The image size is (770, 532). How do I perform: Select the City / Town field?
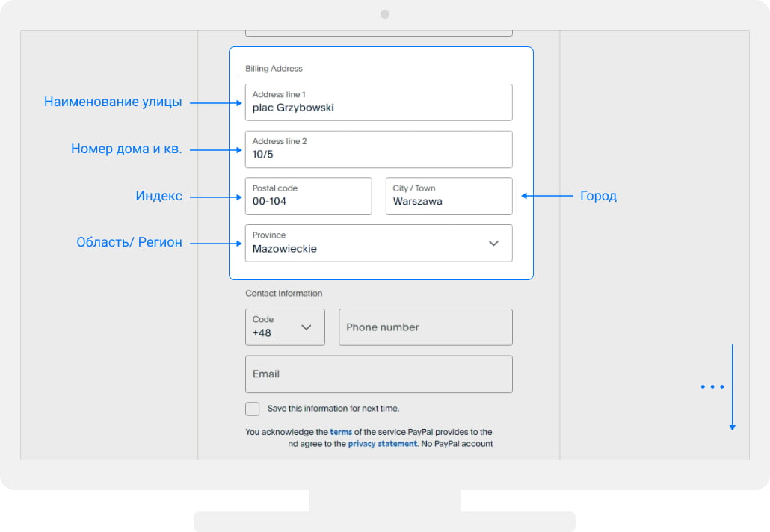449,197
